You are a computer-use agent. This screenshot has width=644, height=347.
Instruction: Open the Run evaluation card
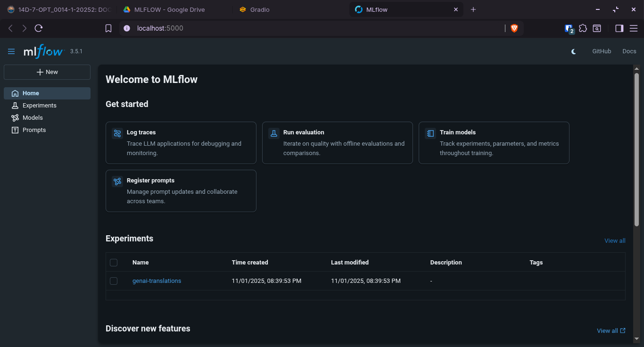[x=338, y=143]
